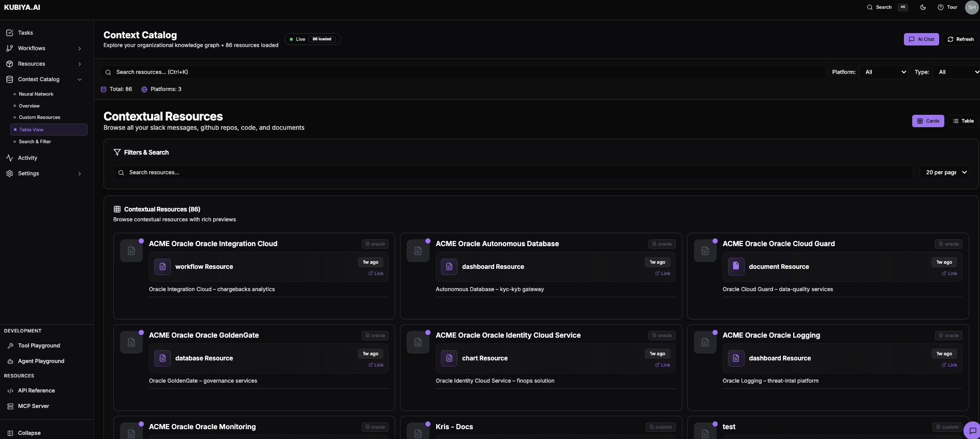Screen dimensions: 980x439
Task: Click chart Resource icon in Identity Cloud card
Action: (449, 358)
